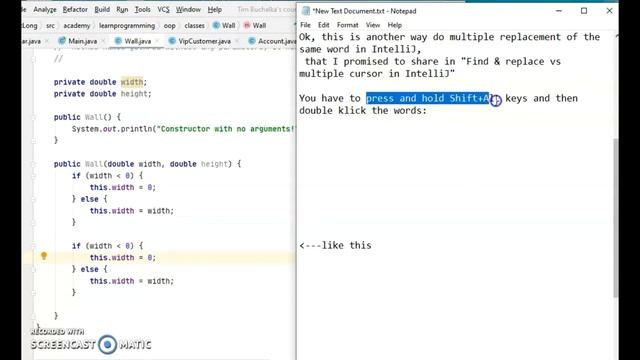Click the first 'if (width < 0) {' line
Image resolution: width=640 pixels, height=360 pixels.
click(x=108, y=176)
